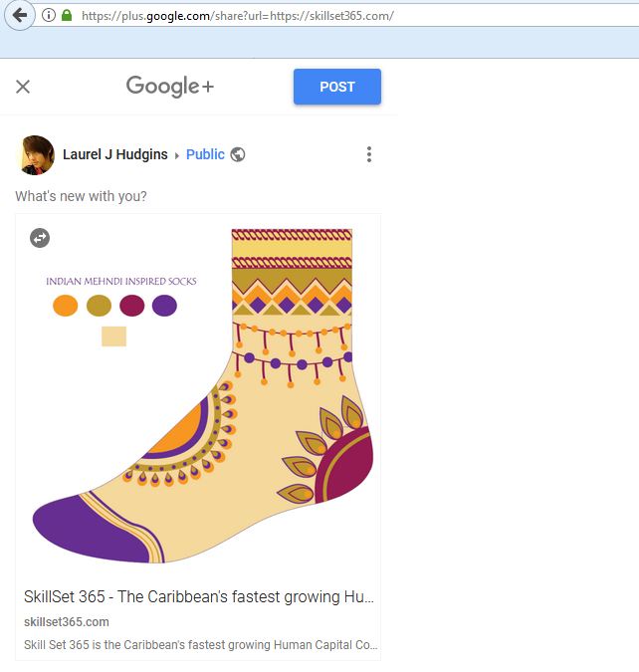The image size is (639, 672).
Task: Click the skillset365.com domain link
Action: [x=67, y=622]
